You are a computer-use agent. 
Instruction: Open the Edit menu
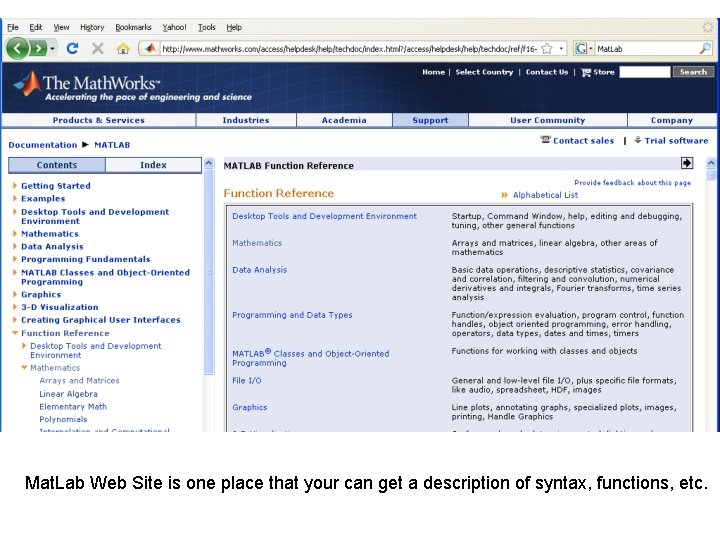(x=35, y=27)
